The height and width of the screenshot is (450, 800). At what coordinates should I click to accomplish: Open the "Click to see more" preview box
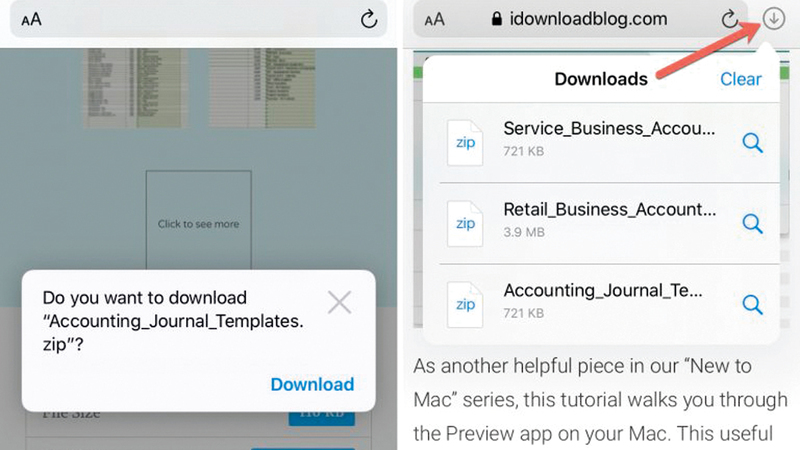pyautogui.click(x=198, y=224)
